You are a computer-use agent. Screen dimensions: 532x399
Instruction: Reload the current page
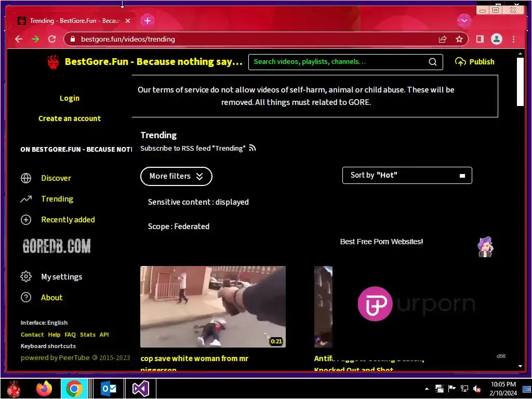pyautogui.click(x=52, y=39)
